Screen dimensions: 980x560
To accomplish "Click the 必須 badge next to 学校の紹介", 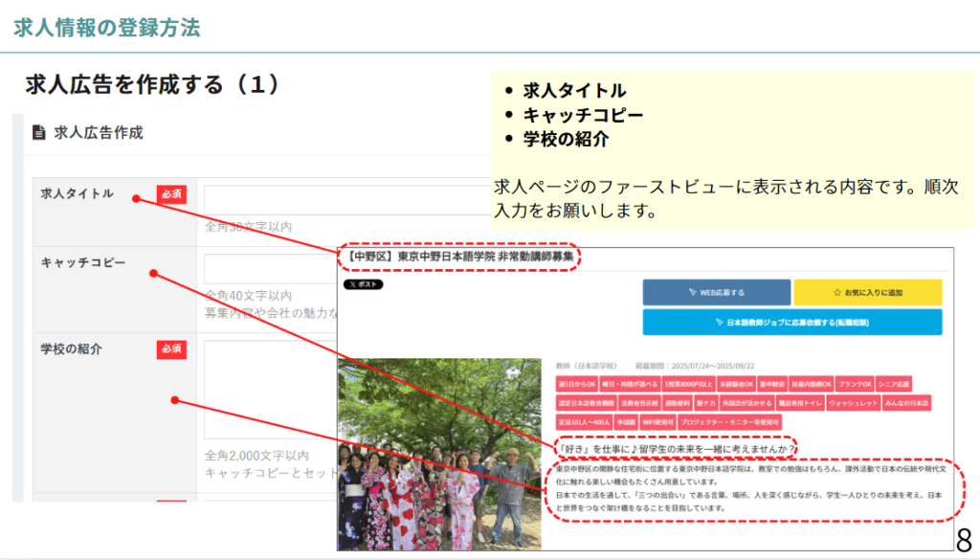I will 171,349.
